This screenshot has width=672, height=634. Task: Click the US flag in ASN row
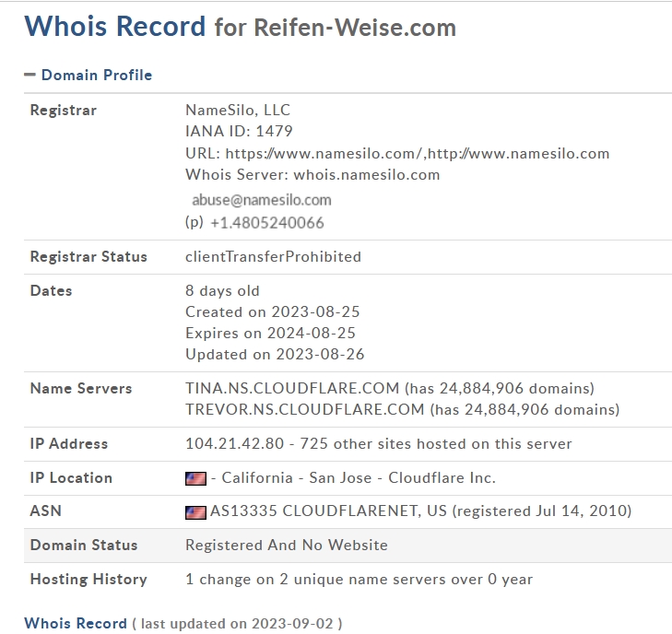195,512
